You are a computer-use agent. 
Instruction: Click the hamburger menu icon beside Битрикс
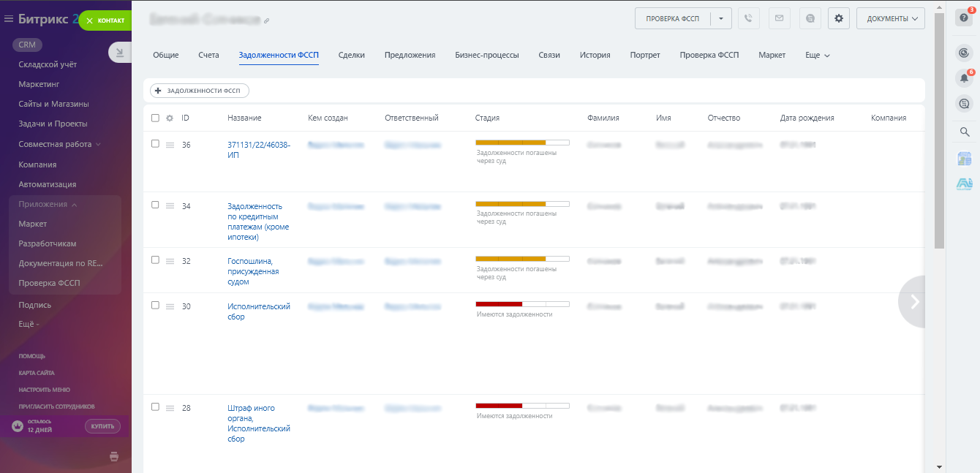coord(9,20)
